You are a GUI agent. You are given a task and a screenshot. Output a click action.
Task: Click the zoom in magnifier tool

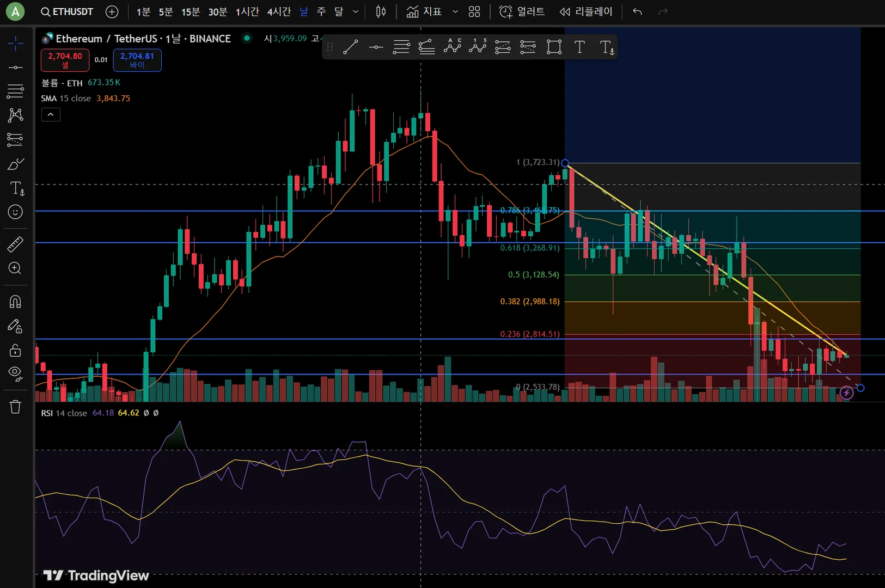(x=15, y=268)
